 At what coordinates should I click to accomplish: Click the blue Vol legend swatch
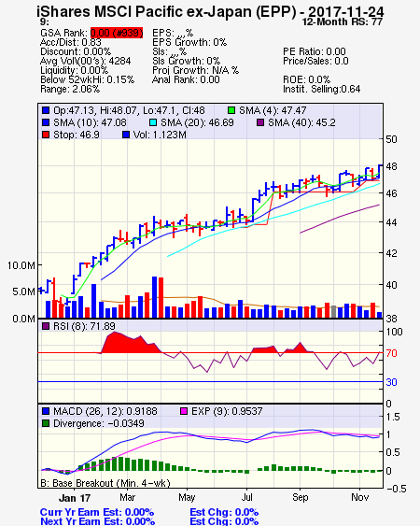(x=126, y=135)
